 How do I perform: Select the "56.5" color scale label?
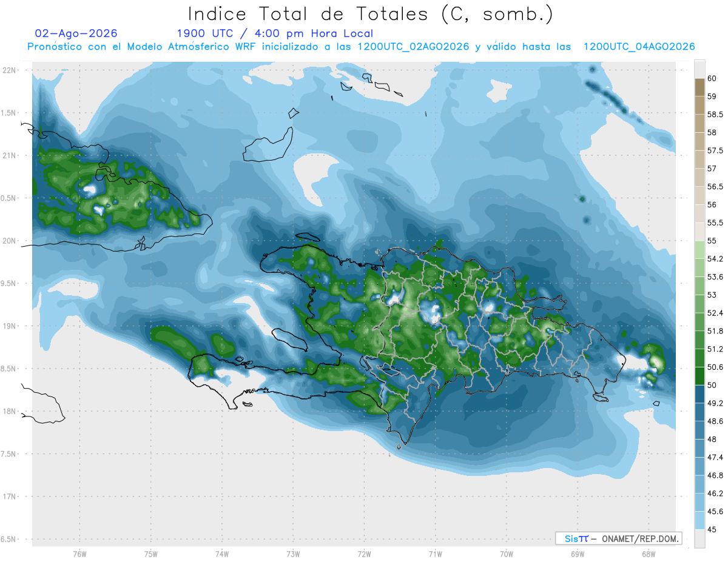point(716,187)
